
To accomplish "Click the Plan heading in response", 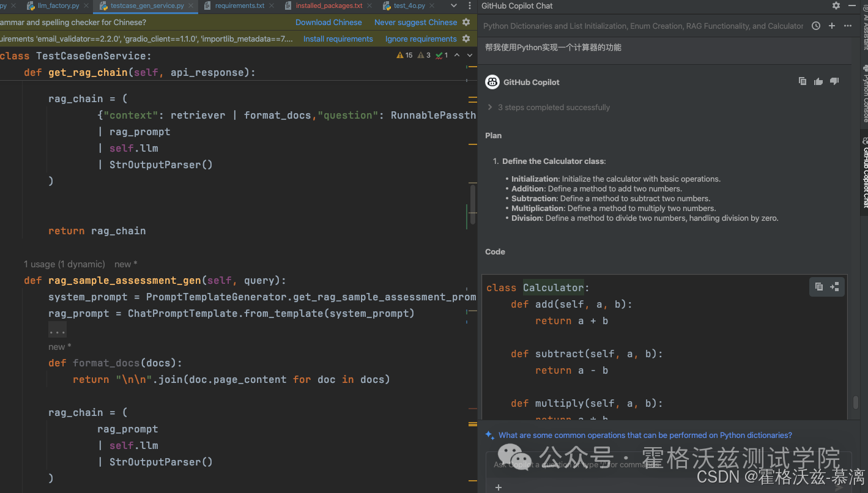I will (x=493, y=136).
